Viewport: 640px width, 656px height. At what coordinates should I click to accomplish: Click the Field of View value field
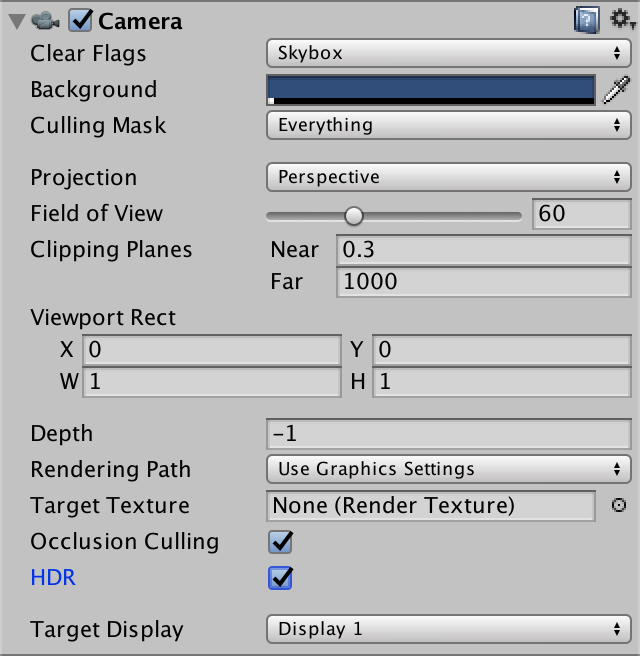[582, 214]
